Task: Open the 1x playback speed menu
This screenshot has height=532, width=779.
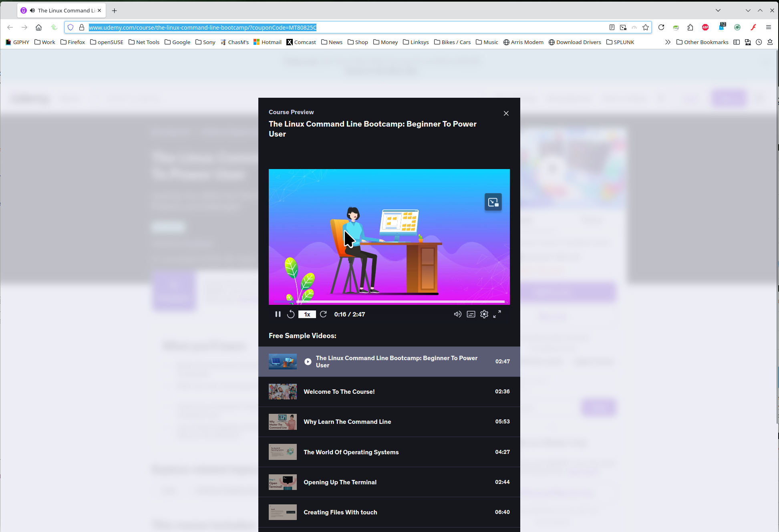Action: point(307,314)
